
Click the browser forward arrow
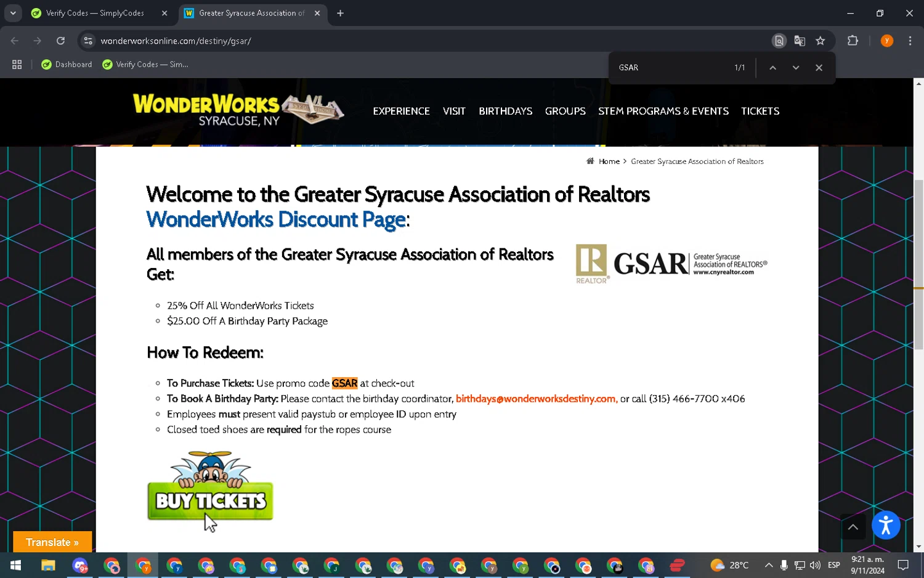(38, 41)
